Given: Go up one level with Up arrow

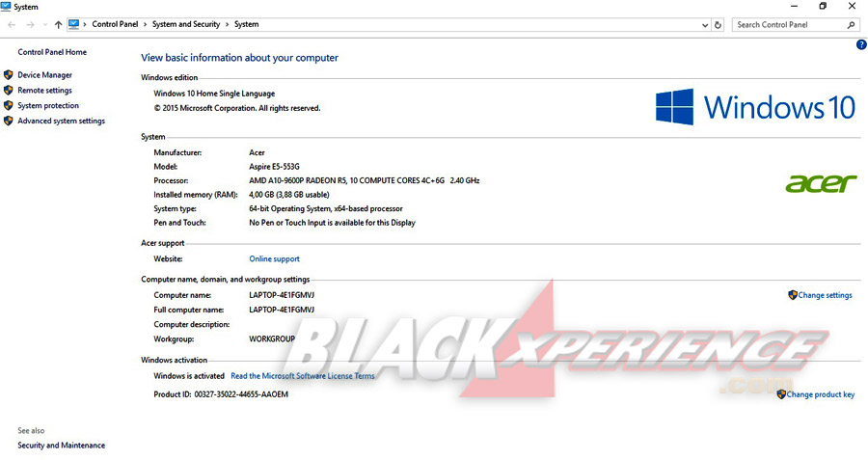Looking at the screenshot, I should tap(58, 24).
